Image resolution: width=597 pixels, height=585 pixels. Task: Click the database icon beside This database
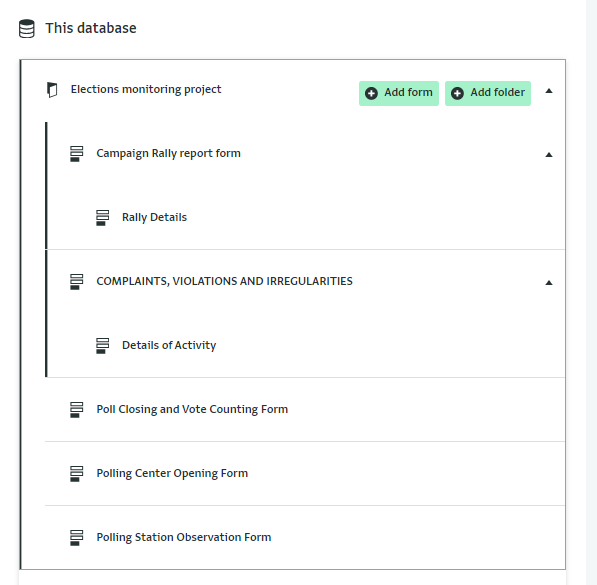[x=27, y=29]
